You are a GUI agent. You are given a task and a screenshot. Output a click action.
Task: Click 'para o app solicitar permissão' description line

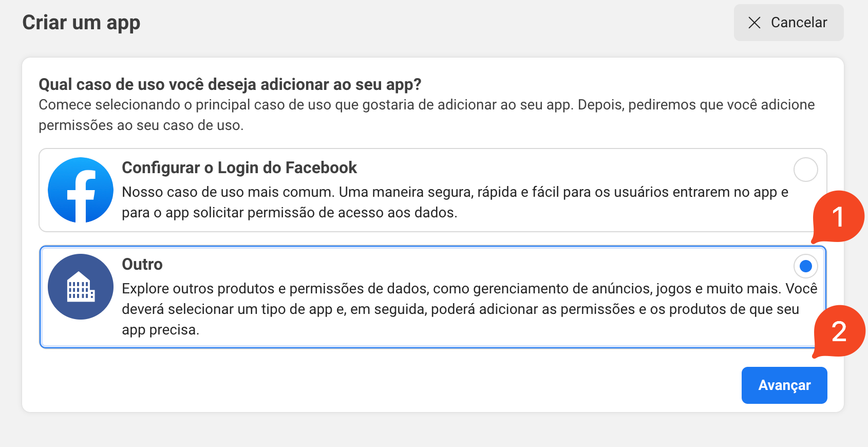[289, 213]
